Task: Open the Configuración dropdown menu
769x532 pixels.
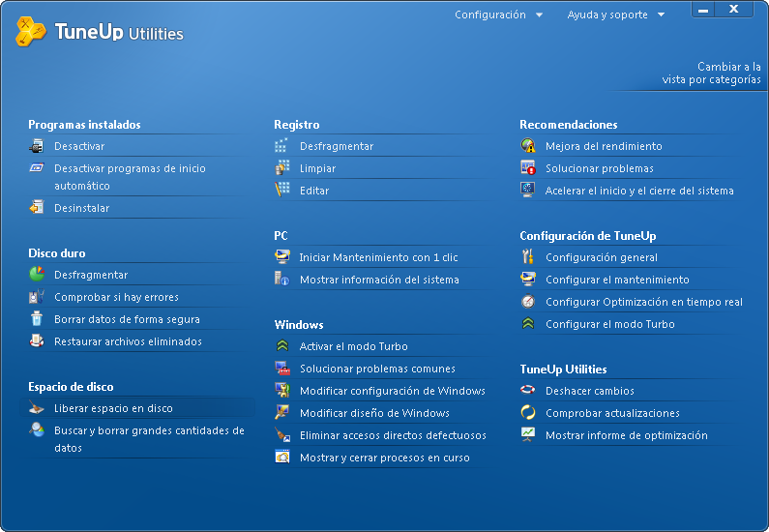Action: (x=498, y=15)
